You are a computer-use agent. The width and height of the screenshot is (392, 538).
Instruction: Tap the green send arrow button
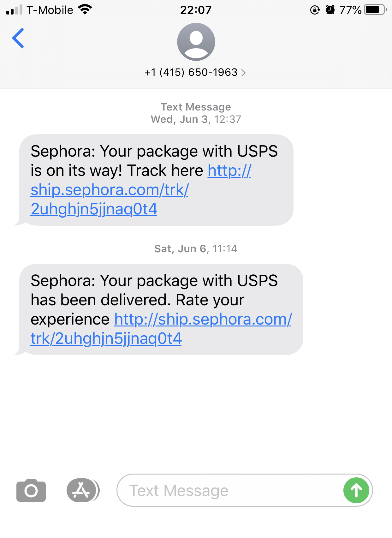tap(356, 490)
